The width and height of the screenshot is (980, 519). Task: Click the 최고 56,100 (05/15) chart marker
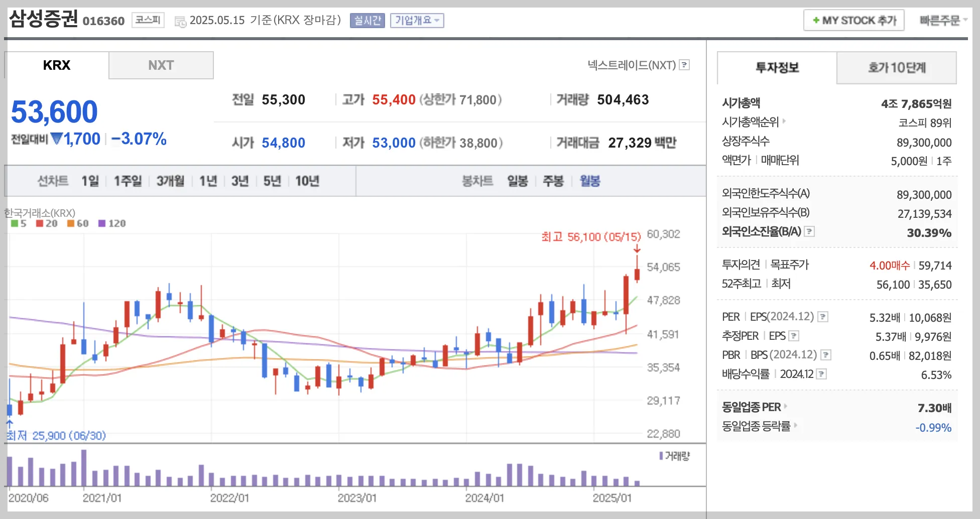click(x=591, y=237)
